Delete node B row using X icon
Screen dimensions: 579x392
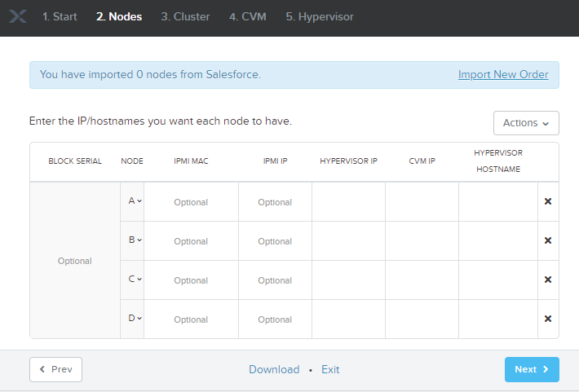tap(548, 240)
